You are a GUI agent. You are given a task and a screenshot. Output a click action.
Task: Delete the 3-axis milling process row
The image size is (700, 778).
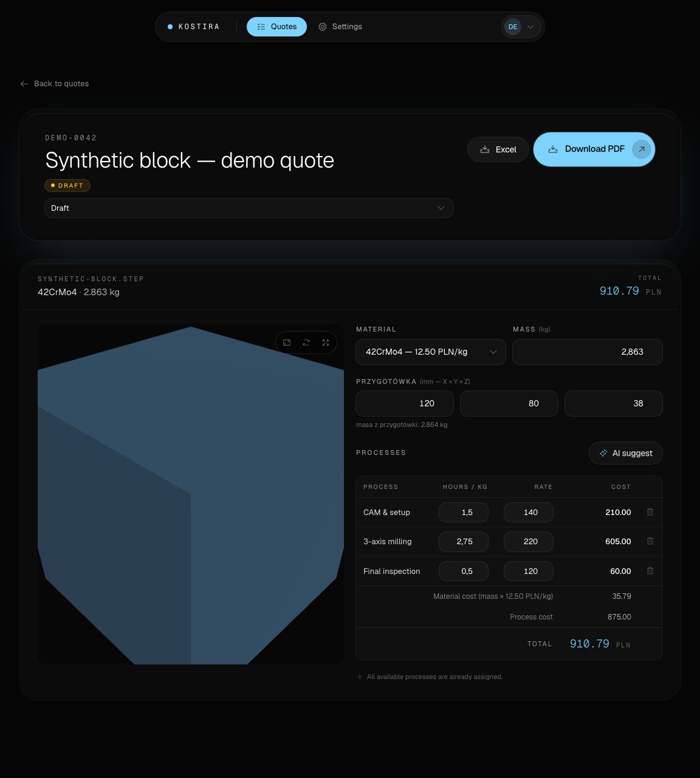pos(650,541)
